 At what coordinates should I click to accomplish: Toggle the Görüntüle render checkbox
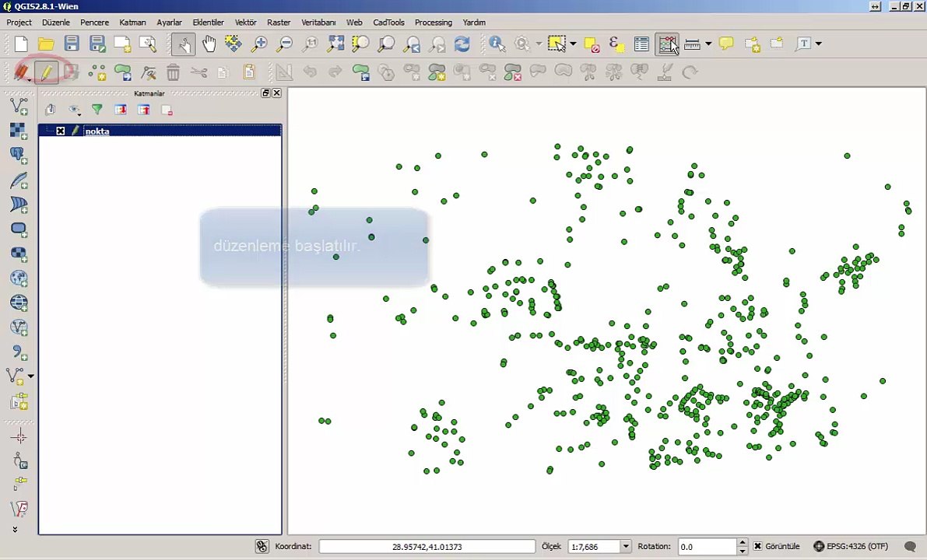(757, 547)
